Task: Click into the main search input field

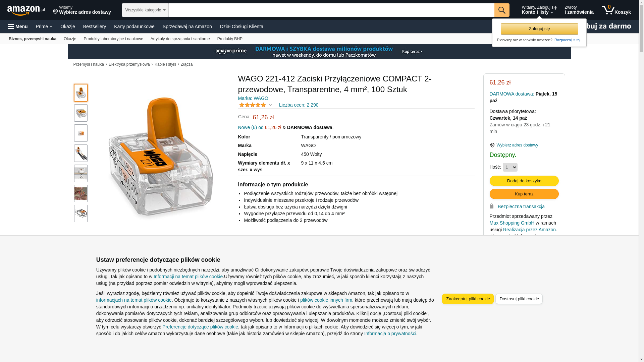Action: [x=331, y=10]
